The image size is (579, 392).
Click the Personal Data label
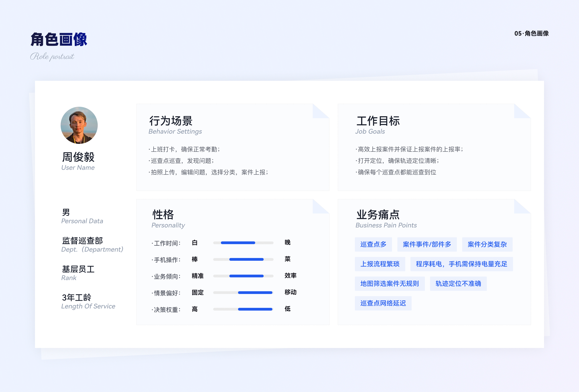(x=82, y=221)
